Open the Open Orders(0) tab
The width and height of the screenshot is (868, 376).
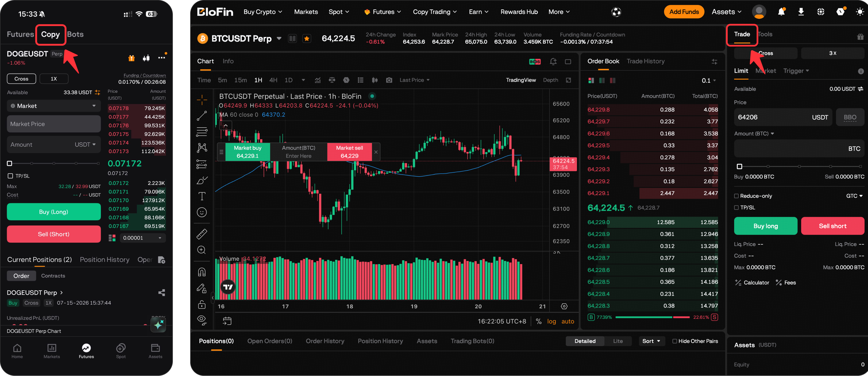270,341
